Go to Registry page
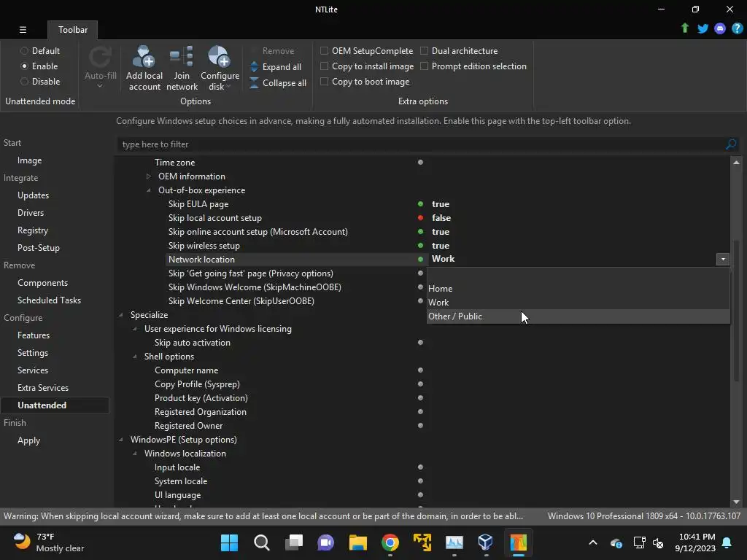This screenshot has width=747, height=560. [x=32, y=230]
